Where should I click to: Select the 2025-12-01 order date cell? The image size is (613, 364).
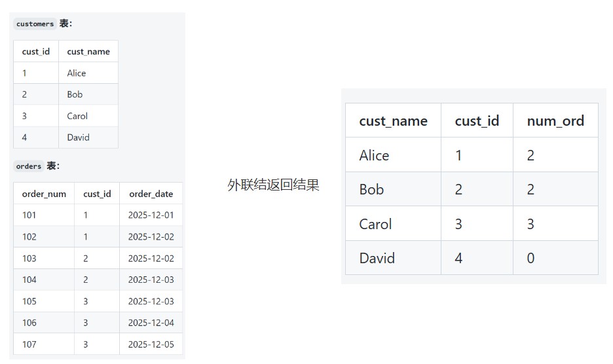(x=151, y=215)
